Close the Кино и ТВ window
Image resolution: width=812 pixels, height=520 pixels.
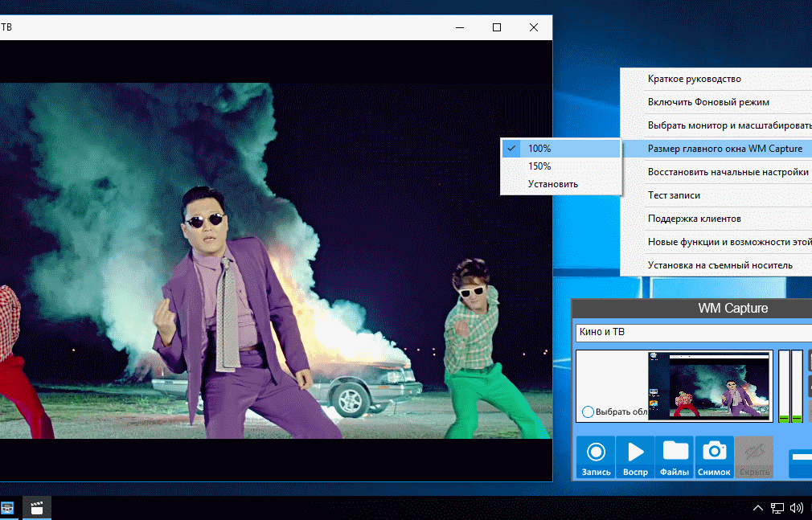pyautogui.click(x=533, y=27)
